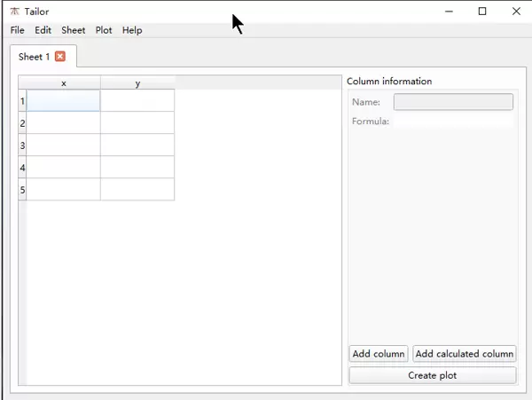
Task: Open the Sheet menu
Action: pyautogui.click(x=74, y=30)
